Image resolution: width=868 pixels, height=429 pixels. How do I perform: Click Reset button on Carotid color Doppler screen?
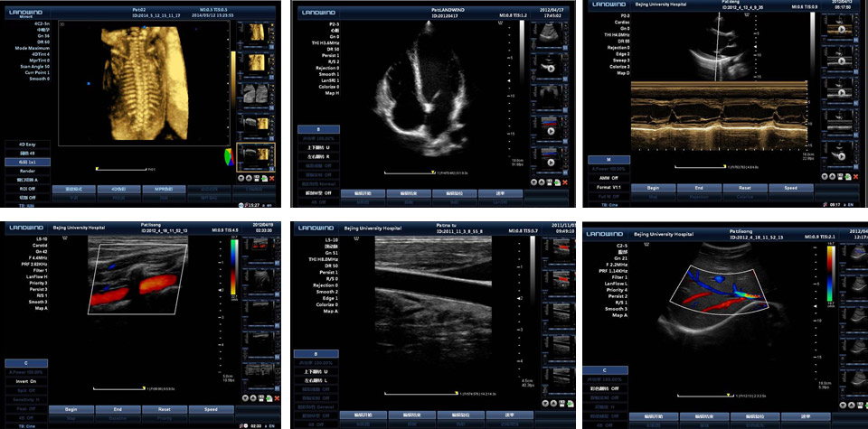pos(165,409)
